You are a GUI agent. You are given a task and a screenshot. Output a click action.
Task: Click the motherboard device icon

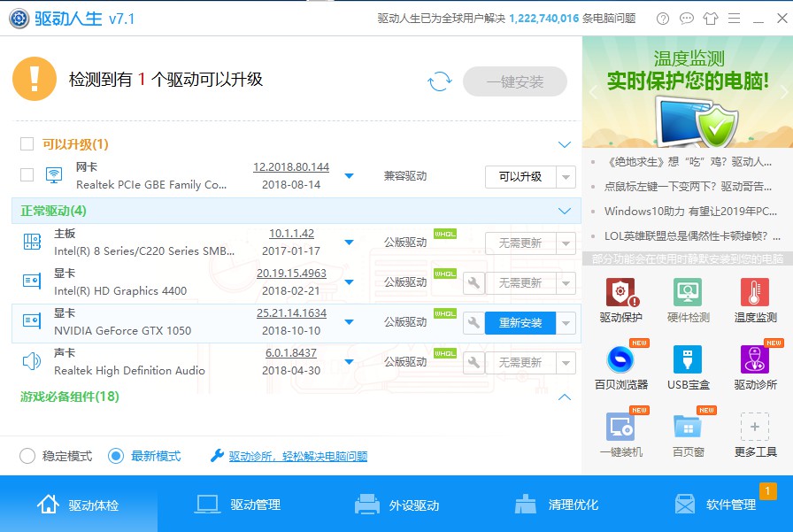coord(32,242)
